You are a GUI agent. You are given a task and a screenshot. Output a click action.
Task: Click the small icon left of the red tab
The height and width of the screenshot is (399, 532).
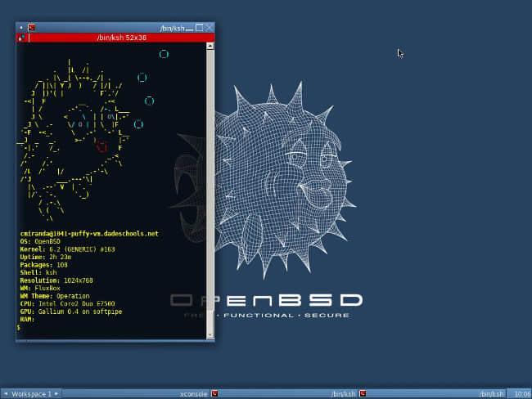pos(21,38)
